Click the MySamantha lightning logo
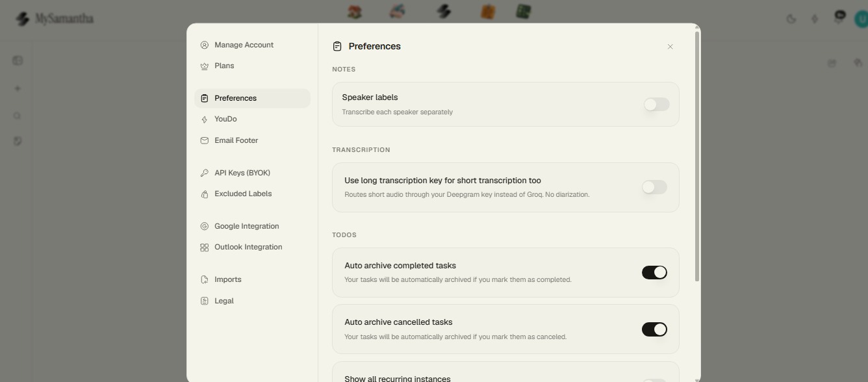Image resolution: width=868 pixels, height=382 pixels. (23, 19)
